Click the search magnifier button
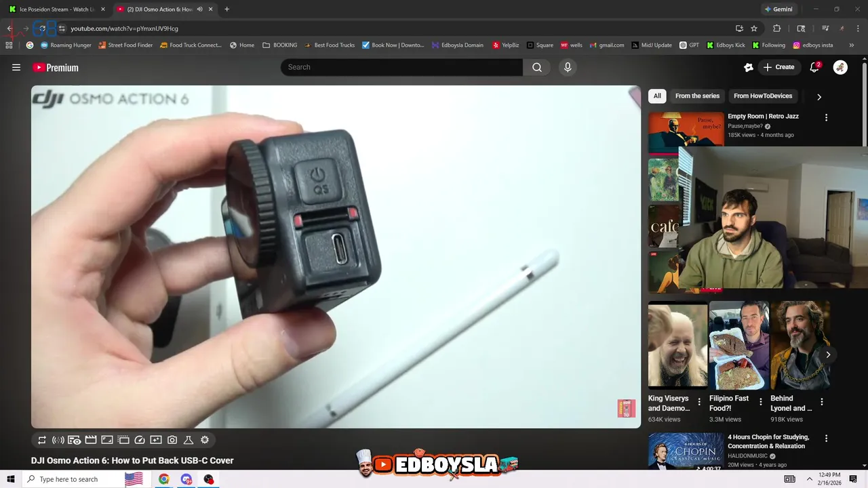The height and width of the screenshot is (488, 868). (537, 67)
